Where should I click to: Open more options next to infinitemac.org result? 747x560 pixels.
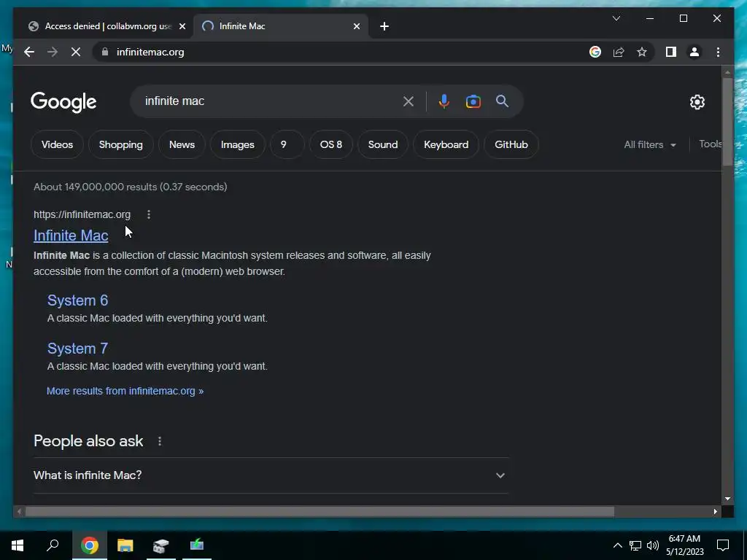[149, 215]
